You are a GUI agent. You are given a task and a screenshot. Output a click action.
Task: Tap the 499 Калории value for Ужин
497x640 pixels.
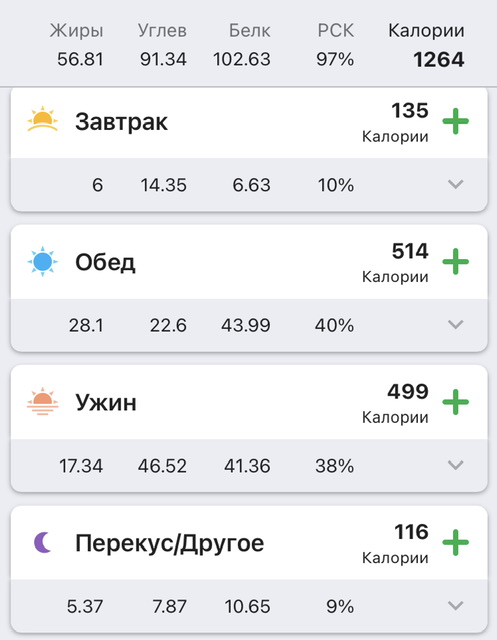(x=408, y=391)
